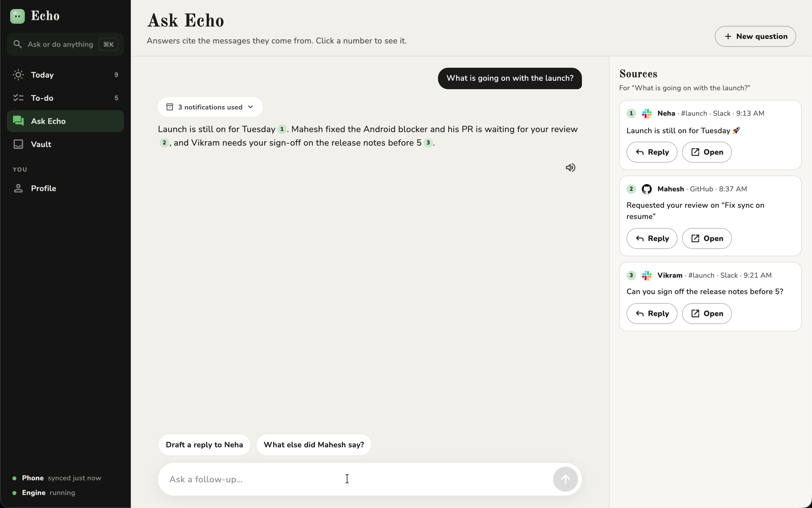The height and width of the screenshot is (508, 812).
Task: Click the GitHub icon on Mahesh's source
Action: (646, 189)
